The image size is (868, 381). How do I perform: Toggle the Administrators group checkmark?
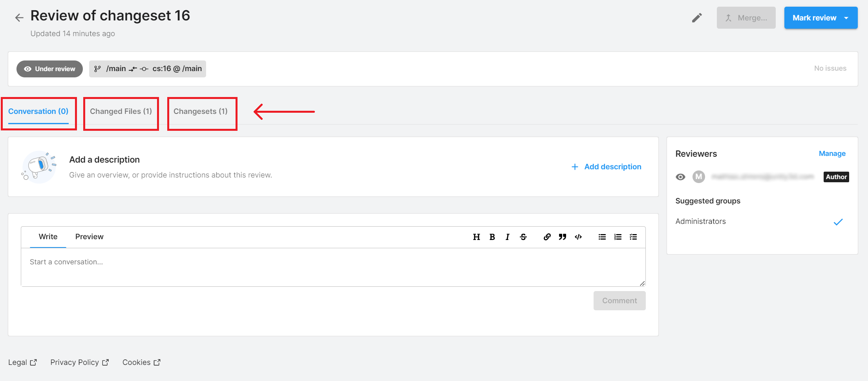point(838,222)
